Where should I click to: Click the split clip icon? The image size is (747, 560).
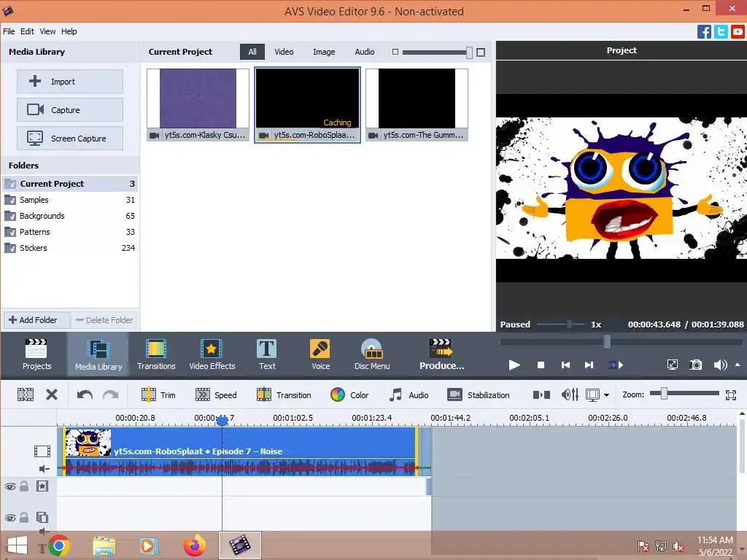[x=26, y=394]
